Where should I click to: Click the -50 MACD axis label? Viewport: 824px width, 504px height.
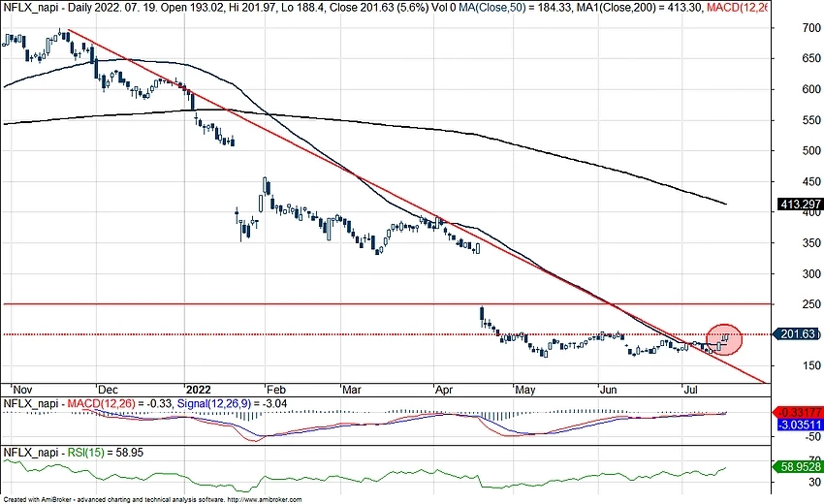pyautogui.click(x=812, y=436)
